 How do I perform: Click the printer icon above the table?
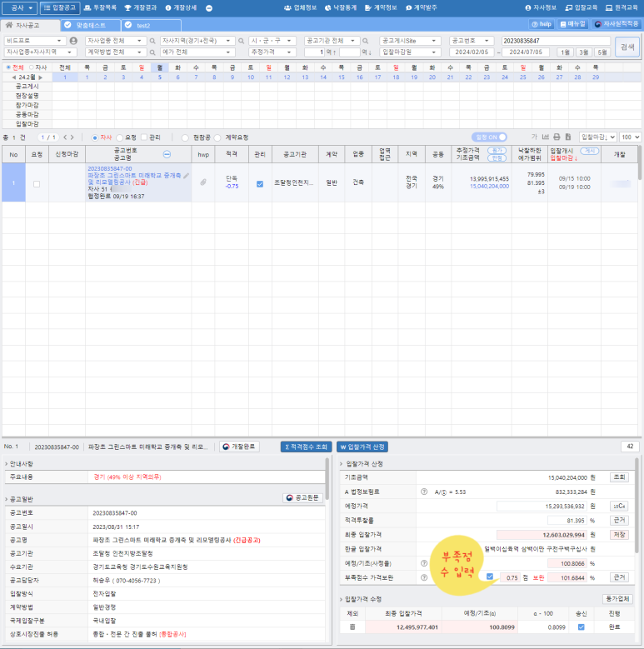click(557, 137)
